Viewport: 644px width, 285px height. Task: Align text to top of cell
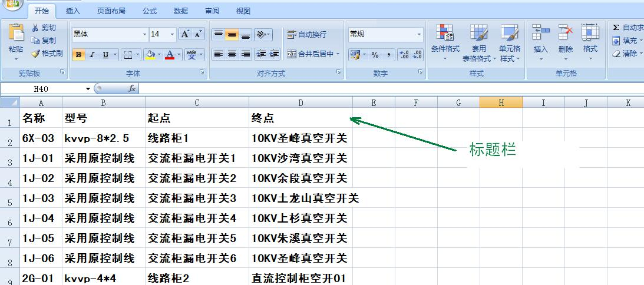[x=219, y=35]
